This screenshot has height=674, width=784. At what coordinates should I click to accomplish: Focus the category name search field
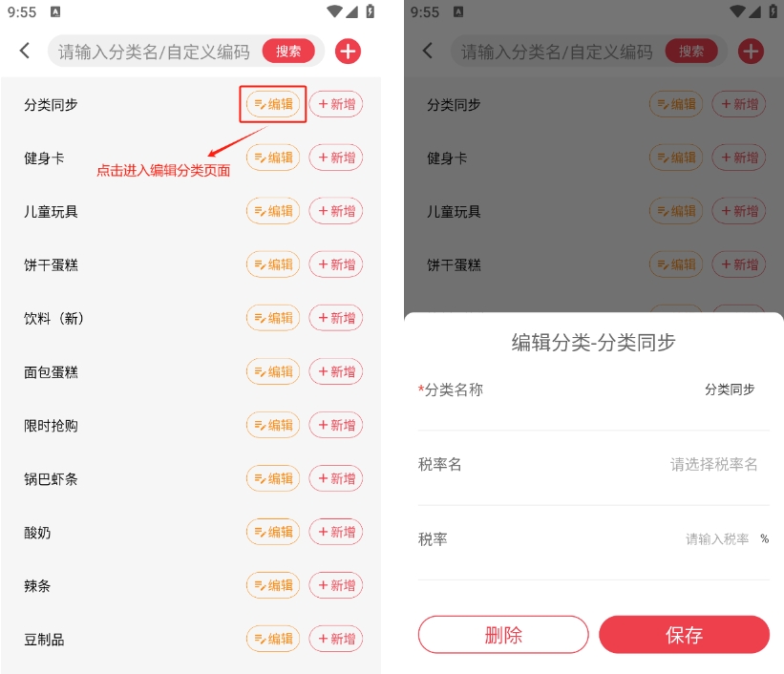(x=154, y=51)
